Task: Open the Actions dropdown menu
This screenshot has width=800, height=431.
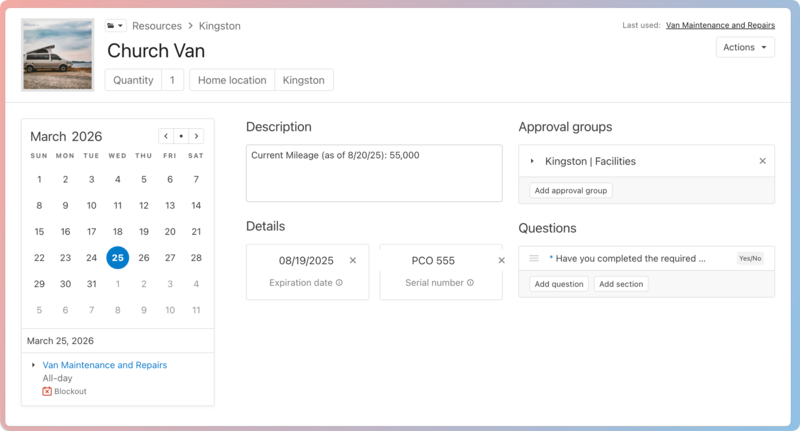Action: pos(745,47)
